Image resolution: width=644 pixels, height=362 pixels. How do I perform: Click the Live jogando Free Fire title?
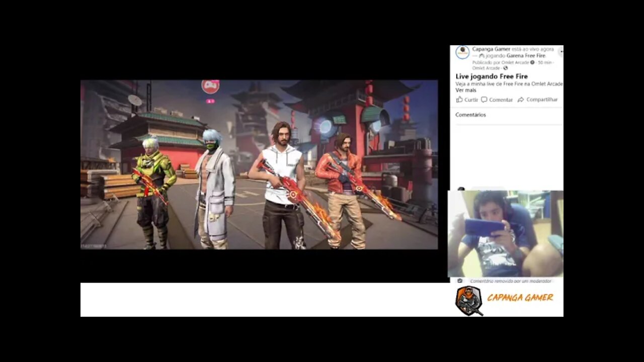[492, 76]
